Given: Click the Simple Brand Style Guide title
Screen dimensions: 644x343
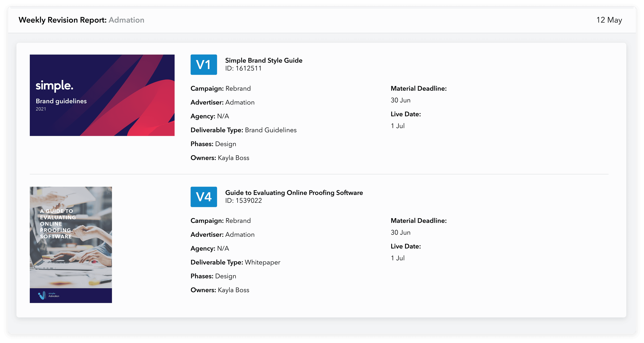Looking at the screenshot, I should pos(263,60).
